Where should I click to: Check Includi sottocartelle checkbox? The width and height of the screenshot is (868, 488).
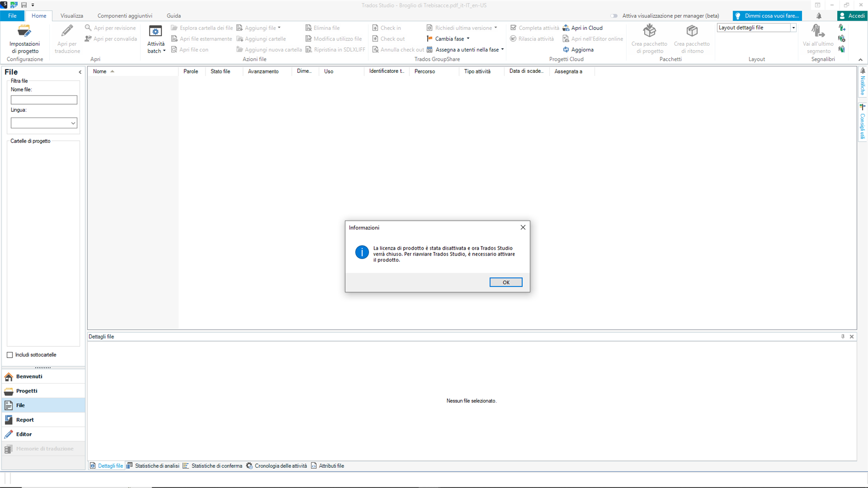point(10,355)
